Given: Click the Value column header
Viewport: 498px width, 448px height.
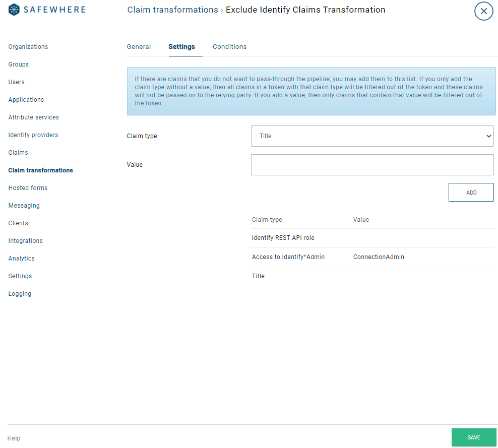Looking at the screenshot, I should [361, 220].
